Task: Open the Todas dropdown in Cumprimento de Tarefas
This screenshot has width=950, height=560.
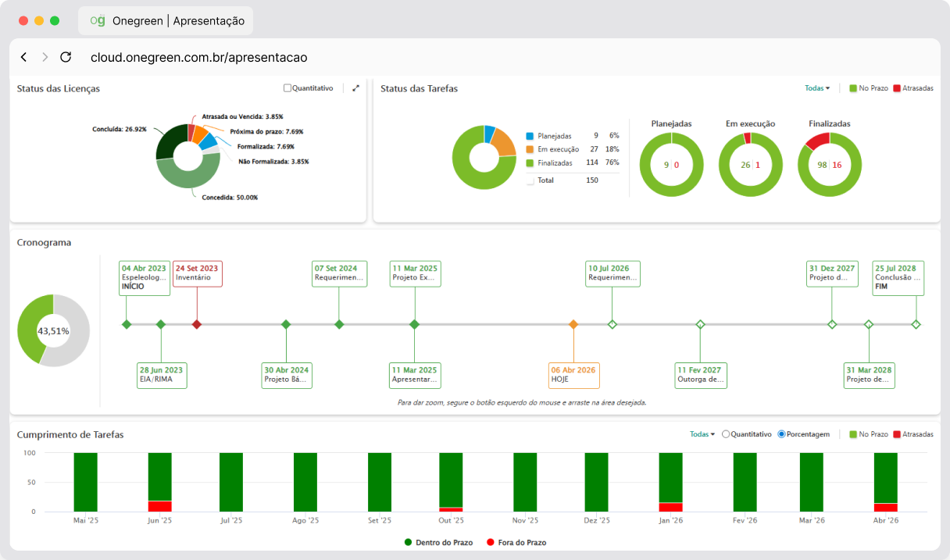Action: pyautogui.click(x=702, y=434)
